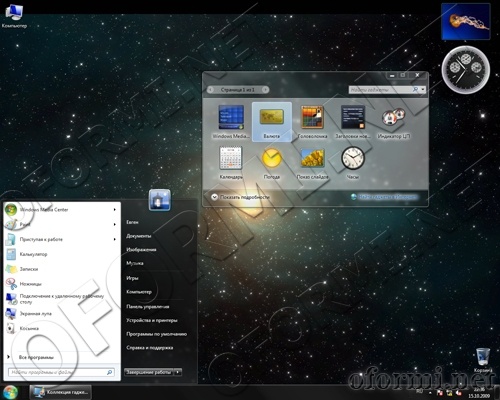Viewport: 500px width, 400px height.
Task: Open Музыка from Start menu
Action: pyautogui.click(x=135, y=263)
